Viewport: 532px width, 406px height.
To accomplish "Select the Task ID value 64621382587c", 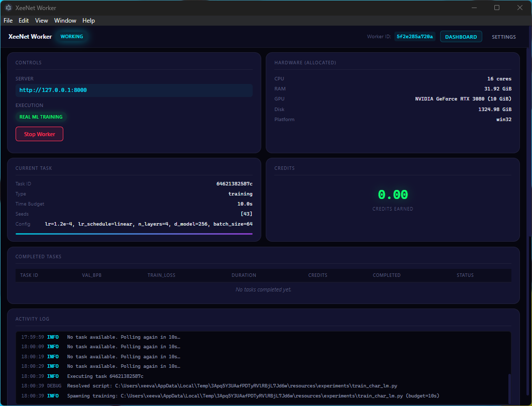I will tap(234, 183).
